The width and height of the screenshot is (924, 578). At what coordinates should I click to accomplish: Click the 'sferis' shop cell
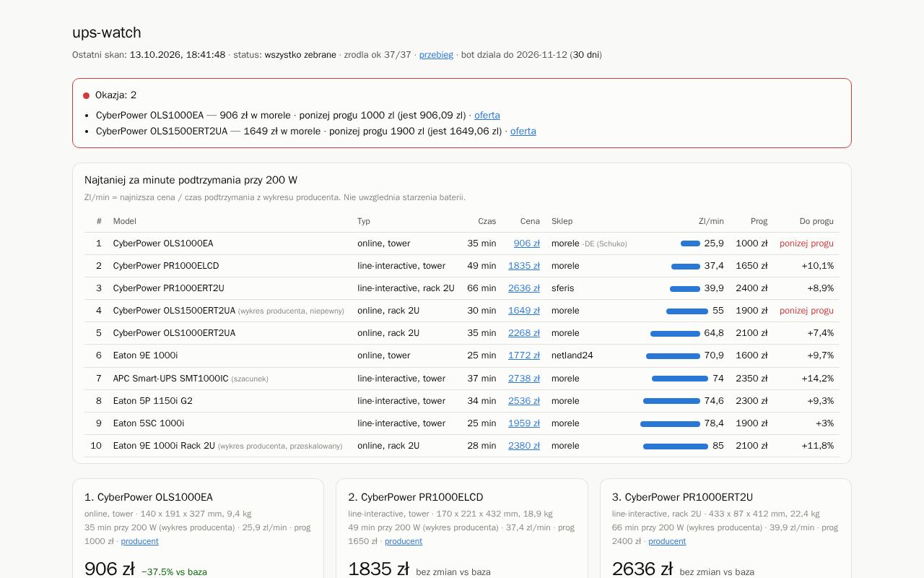click(x=562, y=288)
